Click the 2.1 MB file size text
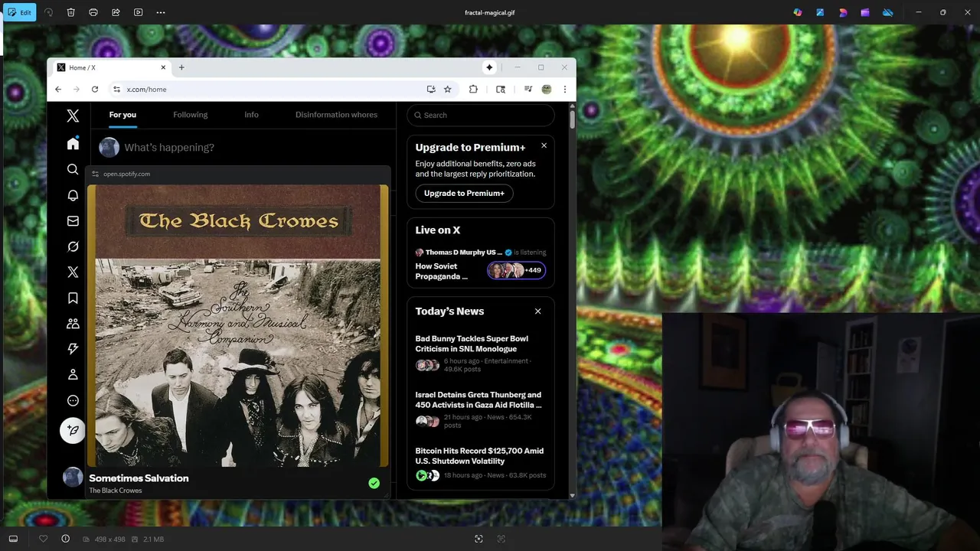Image resolution: width=980 pixels, height=551 pixels. click(154, 540)
